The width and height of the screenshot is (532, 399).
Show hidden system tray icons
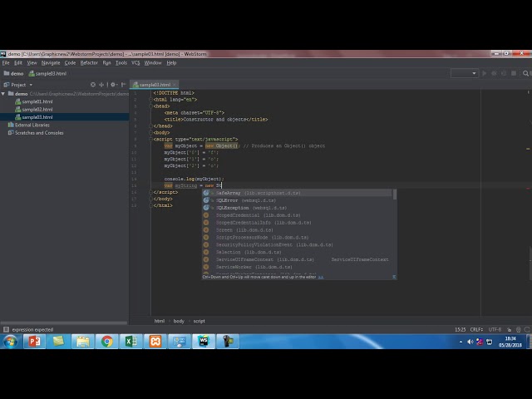[461, 342]
